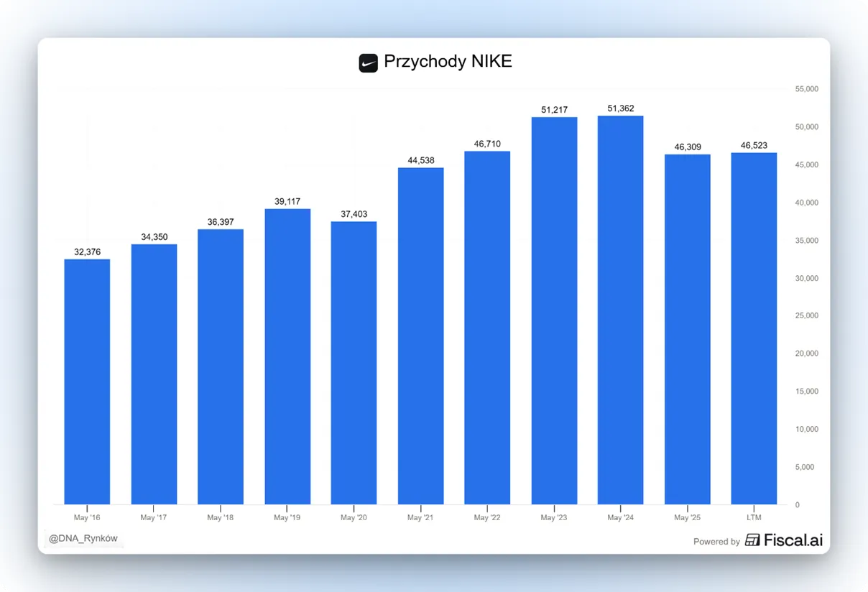Click the 46,523 value label
Image resolution: width=868 pixels, height=592 pixels.
[754, 145]
